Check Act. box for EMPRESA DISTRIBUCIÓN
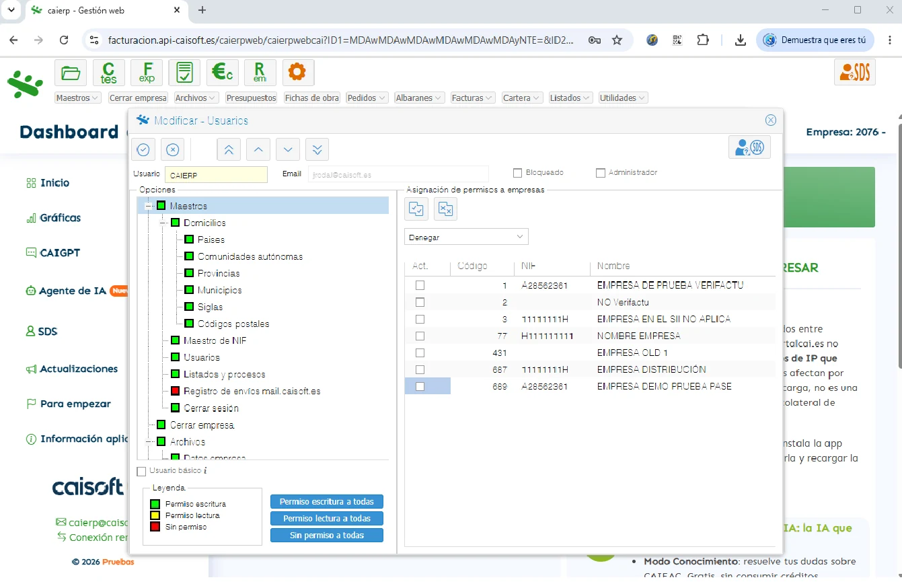The width and height of the screenshot is (902, 588). tap(420, 369)
